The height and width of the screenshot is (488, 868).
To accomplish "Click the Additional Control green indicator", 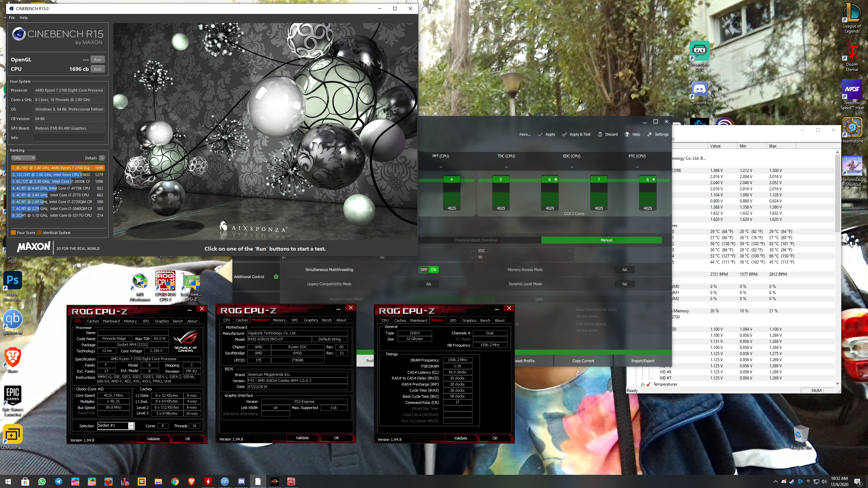I will click(276, 277).
